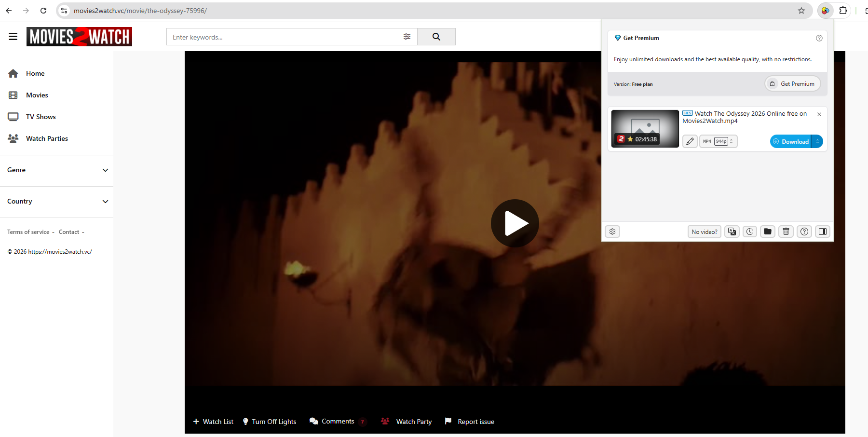The image size is (868, 437).
Task: Click the No video? button
Action: point(705,232)
